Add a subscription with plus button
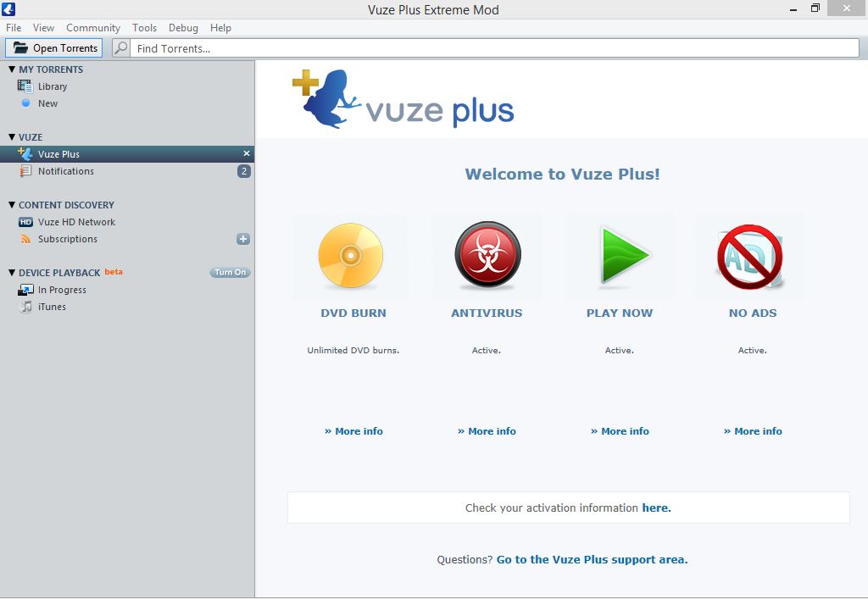This screenshot has width=868, height=599. tap(243, 239)
